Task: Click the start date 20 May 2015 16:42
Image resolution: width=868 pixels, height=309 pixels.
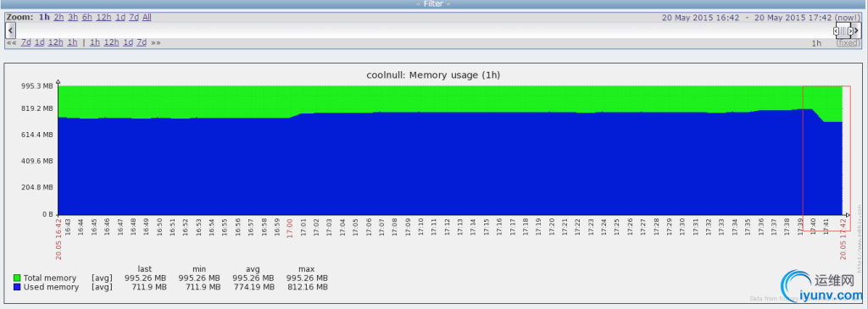Action: pyautogui.click(x=700, y=17)
